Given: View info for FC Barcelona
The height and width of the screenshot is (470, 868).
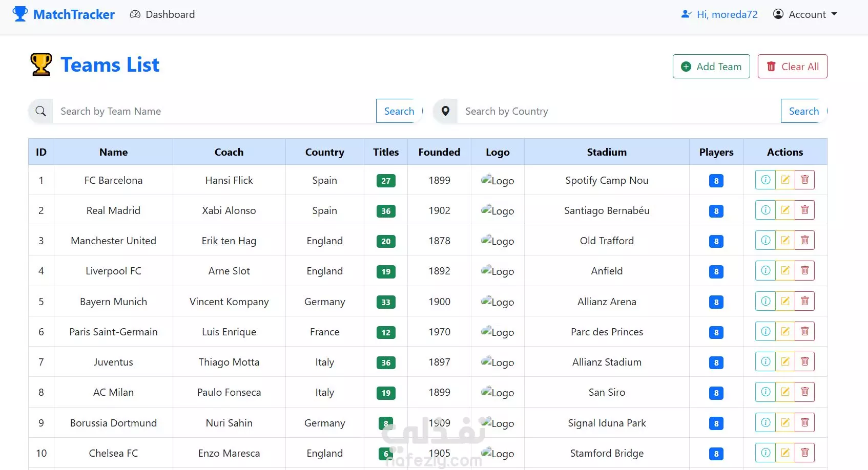Looking at the screenshot, I should (x=766, y=180).
